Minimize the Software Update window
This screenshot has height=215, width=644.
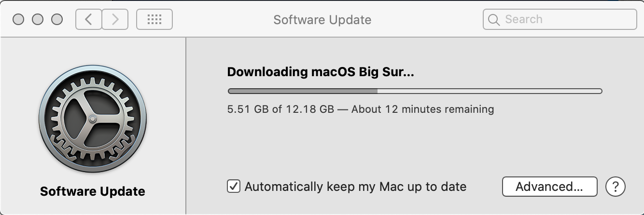(x=38, y=19)
